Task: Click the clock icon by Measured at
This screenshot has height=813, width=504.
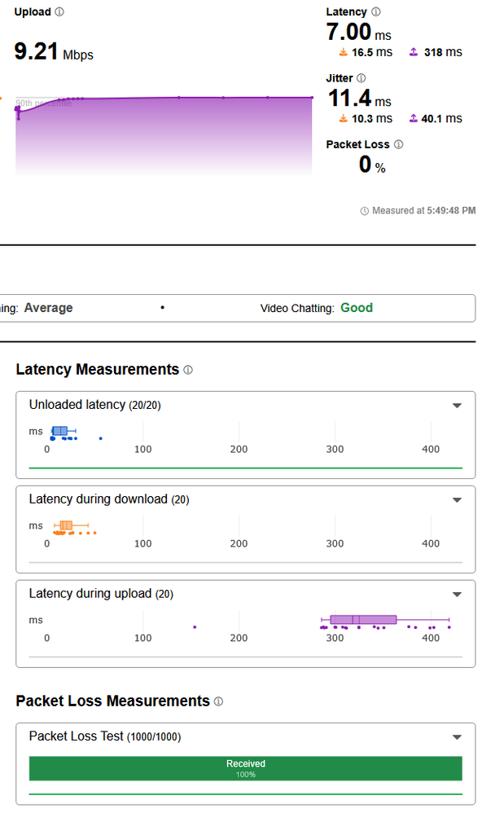Action: pyautogui.click(x=364, y=211)
